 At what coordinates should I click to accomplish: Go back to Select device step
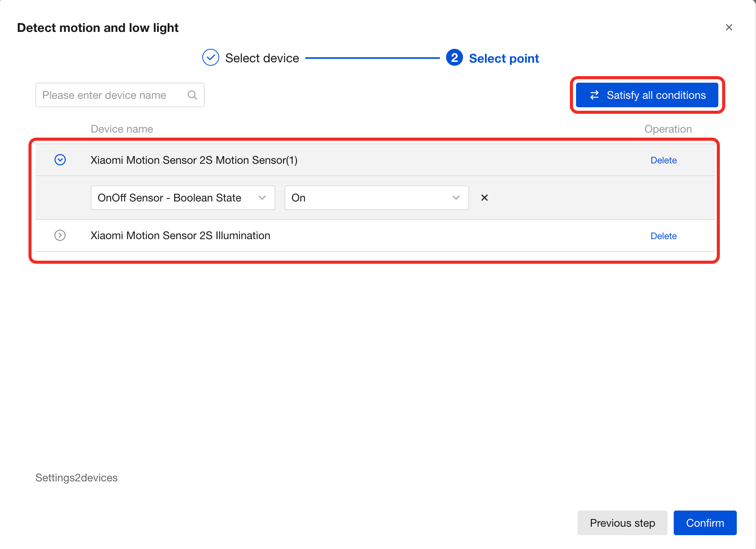click(262, 58)
